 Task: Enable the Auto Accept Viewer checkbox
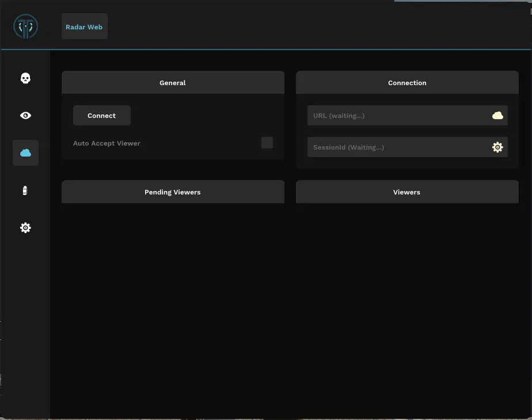[x=267, y=143]
